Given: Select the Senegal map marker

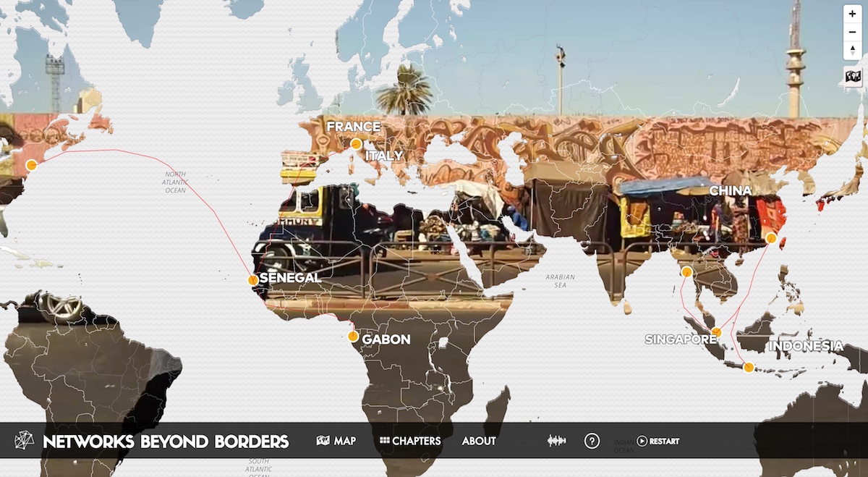Looking at the screenshot, I should click(x=252, y=279).
